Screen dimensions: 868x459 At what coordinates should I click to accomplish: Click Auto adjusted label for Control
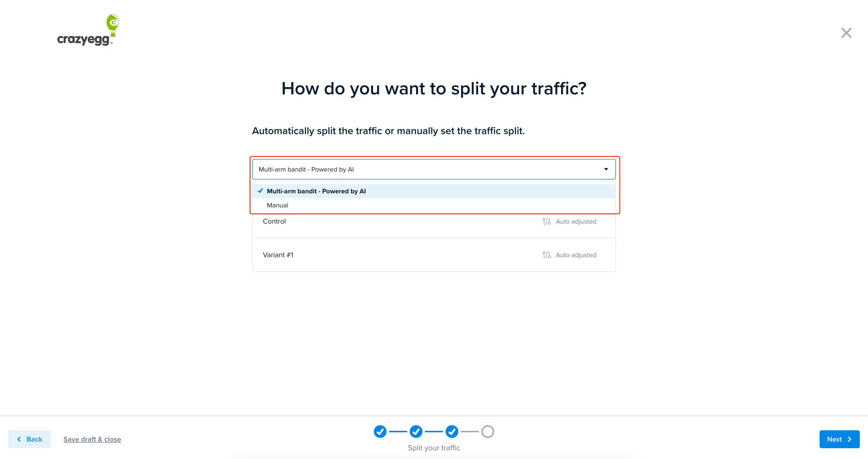tap(576, 222)
